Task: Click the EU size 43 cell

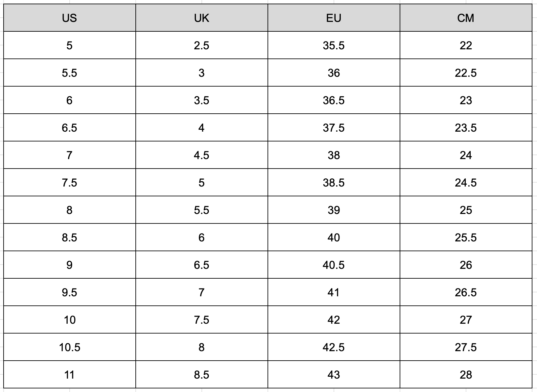Action: pos(334,375)
